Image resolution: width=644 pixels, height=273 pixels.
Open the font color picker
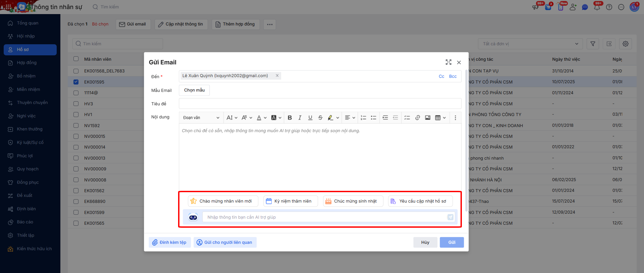[261, 118]
